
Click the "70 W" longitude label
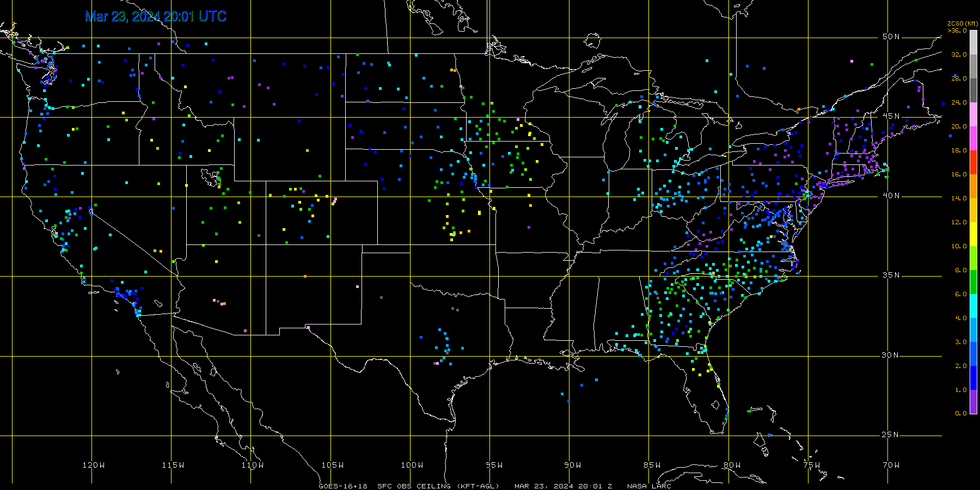[x=891, y=465]
